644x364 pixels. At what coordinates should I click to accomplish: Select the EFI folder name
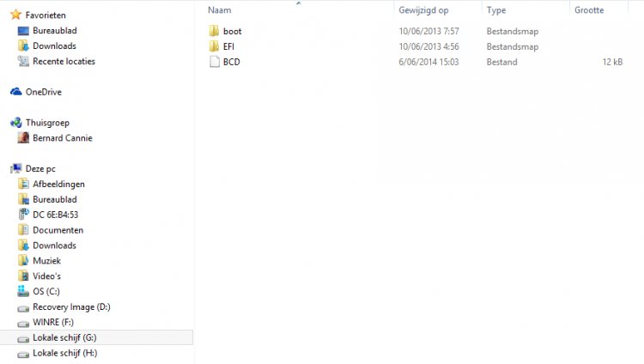(x=228, y=46)
